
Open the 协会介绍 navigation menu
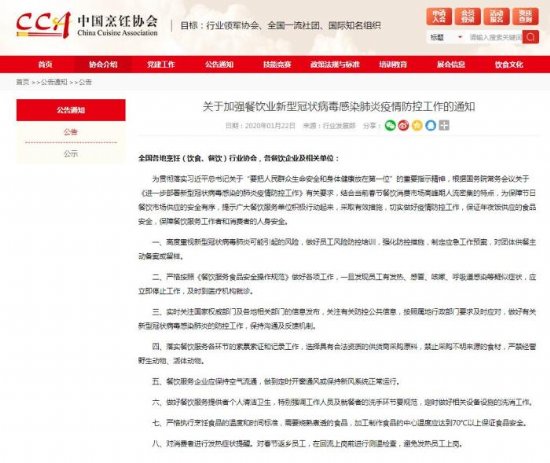(x=103, y=65)
